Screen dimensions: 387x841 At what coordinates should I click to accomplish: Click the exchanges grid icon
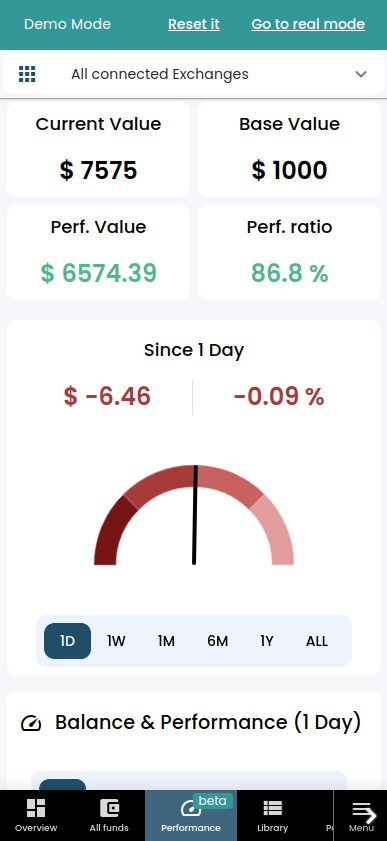tap(27, 74)
